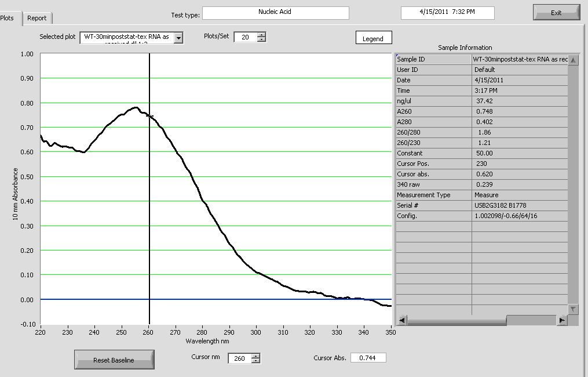Screen dimensions: 588x377
Task: Increase Plots/Set value with up arrow
Action: tap(261, 34)
